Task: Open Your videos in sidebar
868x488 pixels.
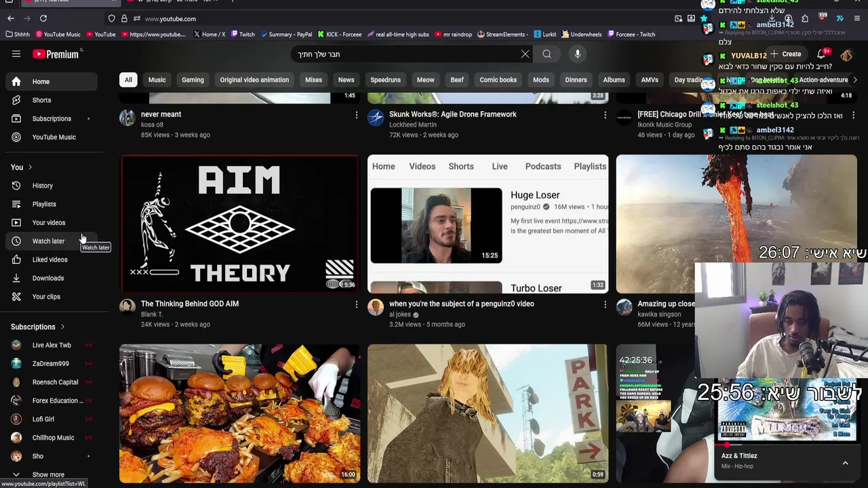Action: 53,222
